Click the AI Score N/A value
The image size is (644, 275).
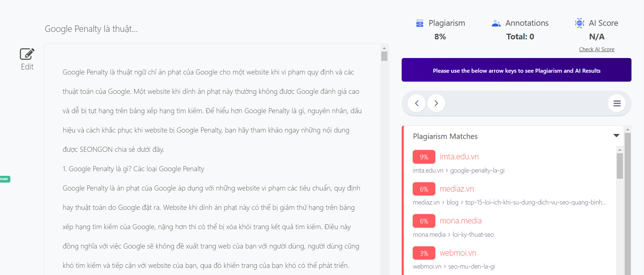pos(597,37)
